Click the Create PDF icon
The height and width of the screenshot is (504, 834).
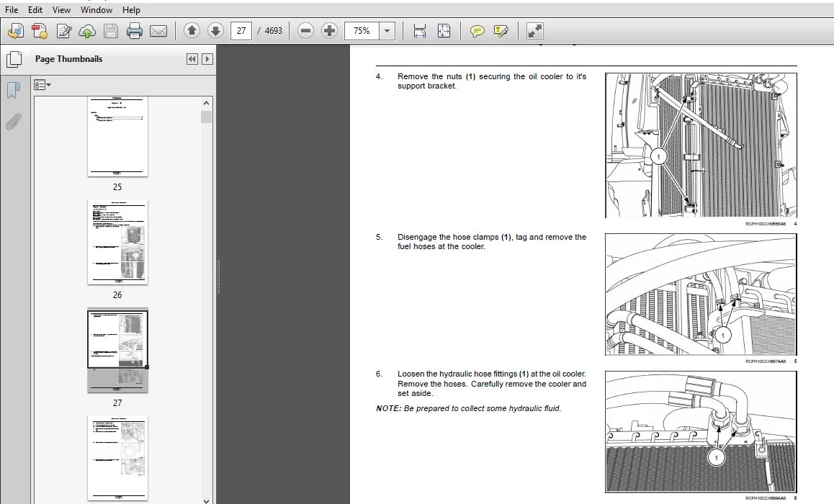pos(16,32)
